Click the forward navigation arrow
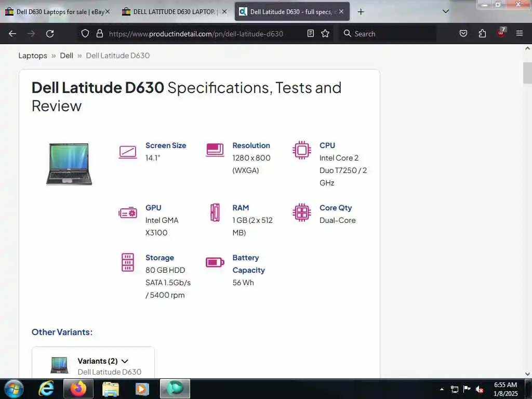This screenshot has width=532, height=399. tap(31, 34)
